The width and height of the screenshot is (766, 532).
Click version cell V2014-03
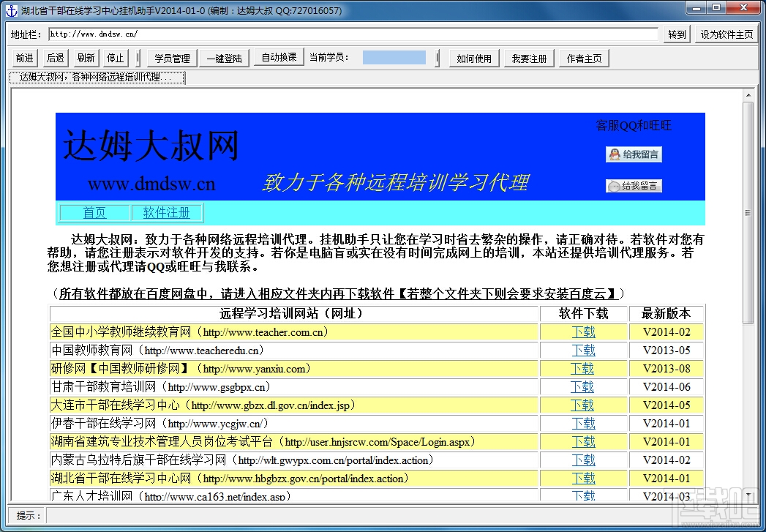point(667,496)
